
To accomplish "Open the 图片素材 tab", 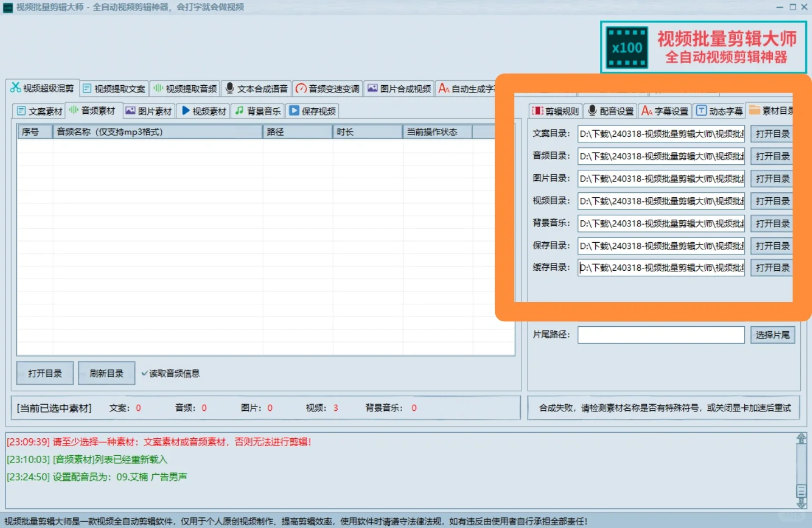I will point(148,110).
